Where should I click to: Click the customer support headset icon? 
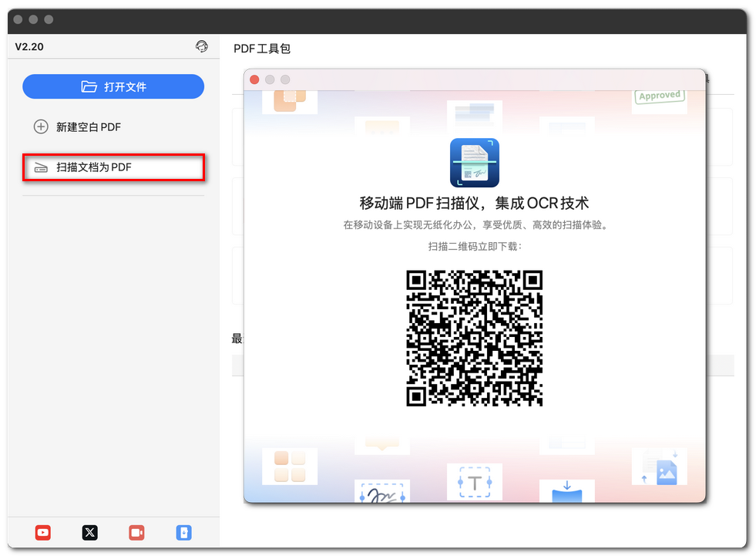point(202,46)
